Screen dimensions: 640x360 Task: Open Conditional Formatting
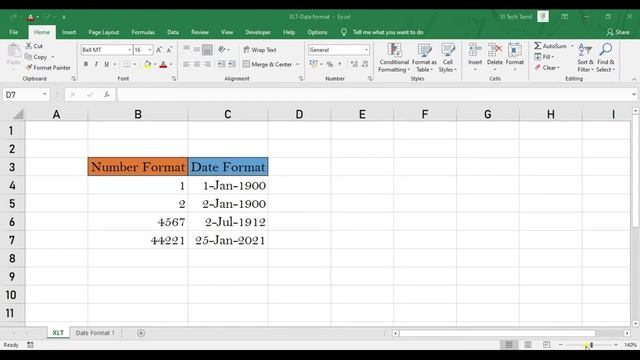(x=394, y=58)
